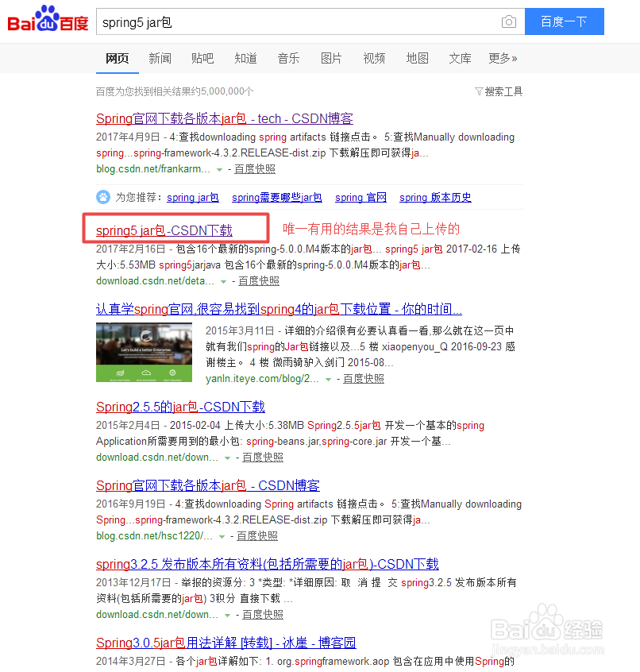
Task: Click URL text blog.csdn.net/frankarm...
Action: 153,169
